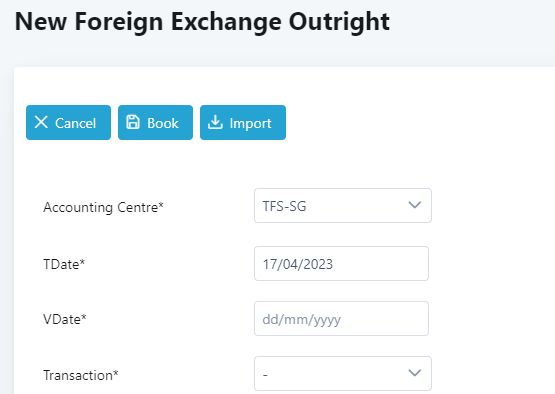Click the dash placeholder in Transaction box
This screenshot has height=394, width=555.
[265, 375]
